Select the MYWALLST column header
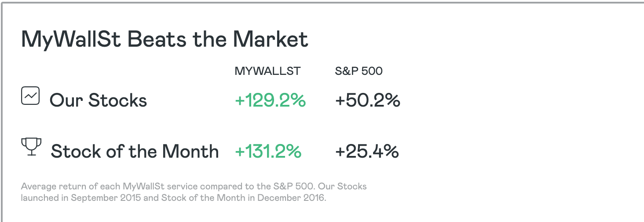The width and height of the screenshot is (644, 222). (x=267, y=71)
